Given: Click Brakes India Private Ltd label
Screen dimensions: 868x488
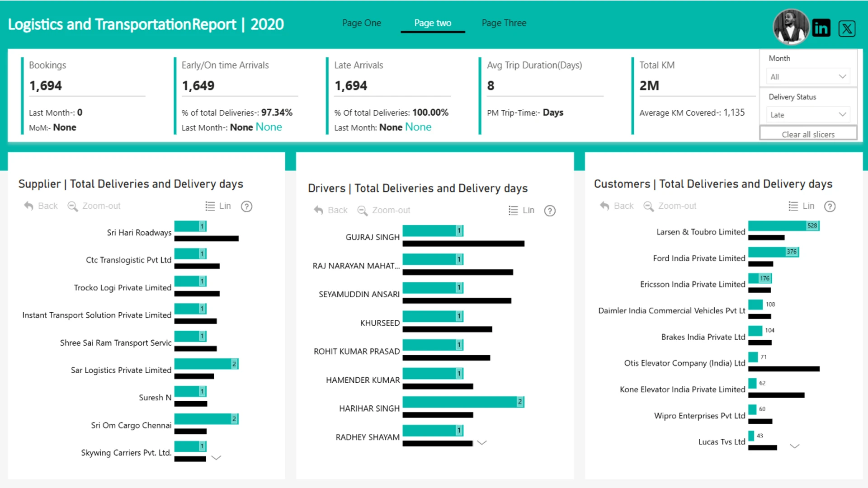Looking at the screenshot, I should [x=703, y=337].
